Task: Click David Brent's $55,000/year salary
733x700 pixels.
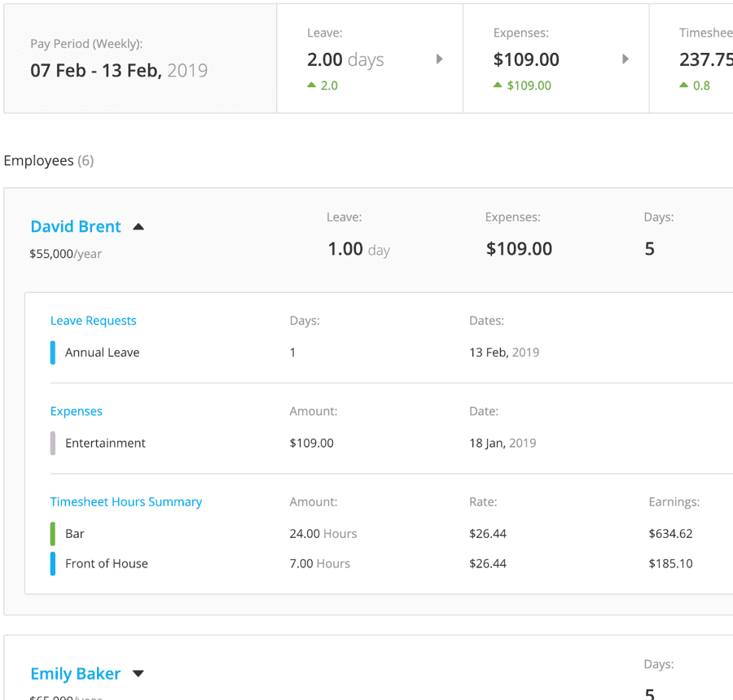Action: click(65, 254)
